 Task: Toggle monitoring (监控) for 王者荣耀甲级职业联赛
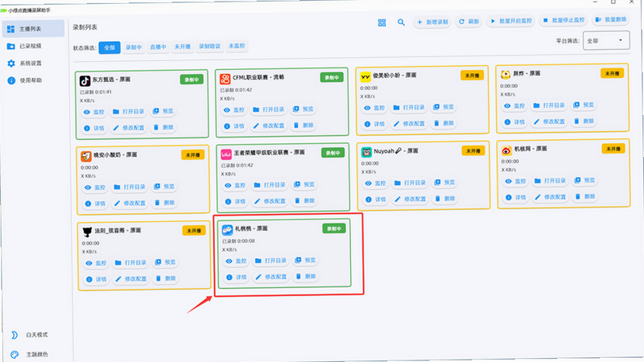tap(235, 186)
